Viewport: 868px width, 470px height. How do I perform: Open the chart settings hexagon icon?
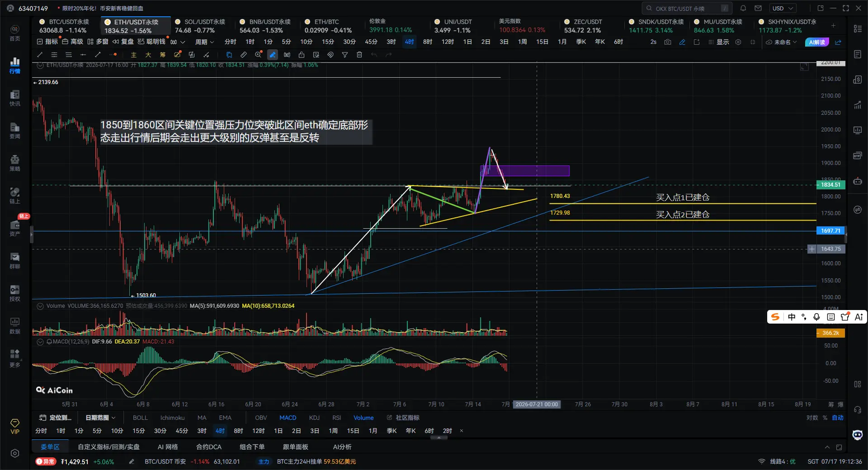click(x=738, y=42)
